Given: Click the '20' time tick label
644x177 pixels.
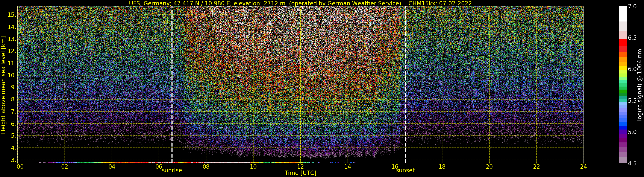Looking at the screenshot, I should click(x=489, y=167).
